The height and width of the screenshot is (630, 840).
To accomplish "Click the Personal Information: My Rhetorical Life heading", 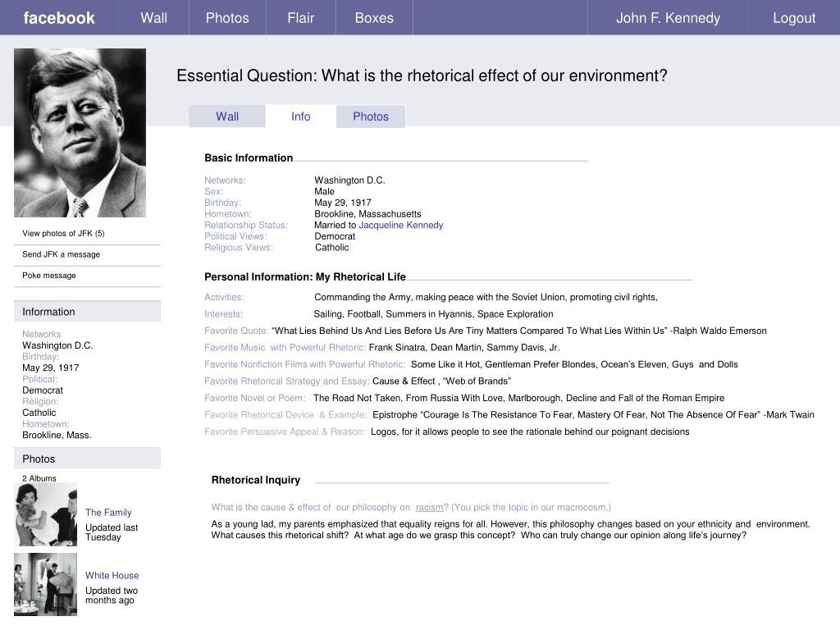I will coord(305,277).
